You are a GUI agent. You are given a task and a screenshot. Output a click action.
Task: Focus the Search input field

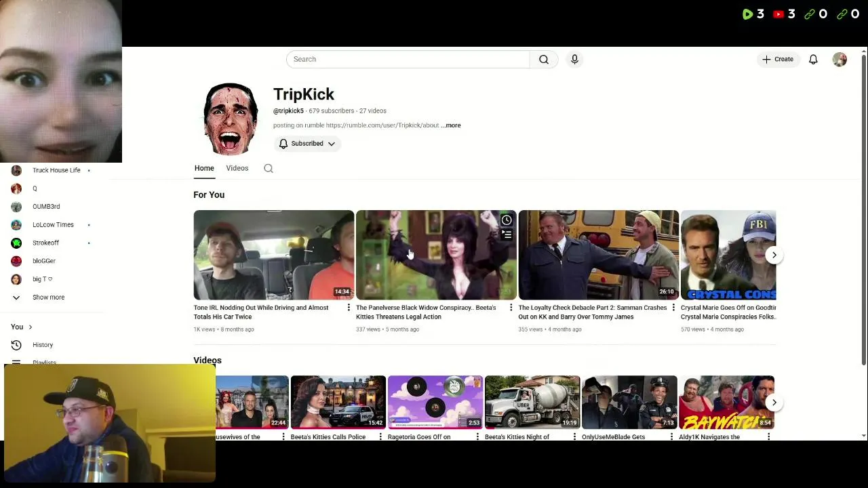coord(408,59)
